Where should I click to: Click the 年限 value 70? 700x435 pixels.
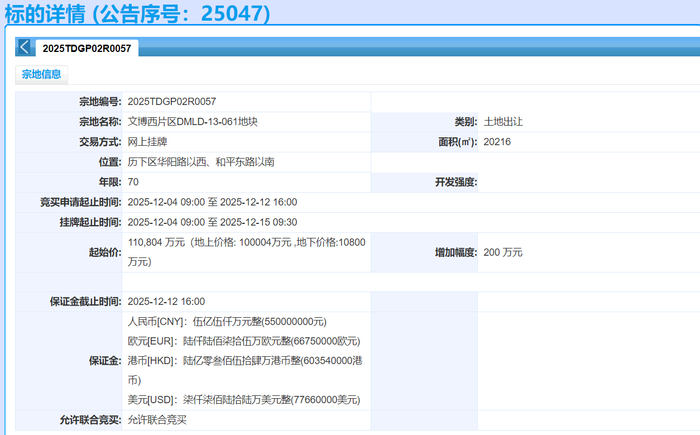click(133, 182)
